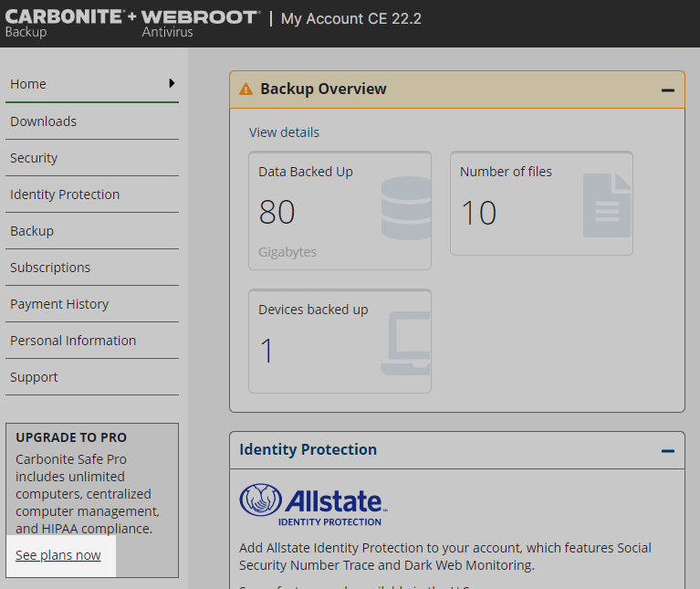Click the laptop icon in Devices backed up
The image size is (700, 589).
click(x=405, y=343)
